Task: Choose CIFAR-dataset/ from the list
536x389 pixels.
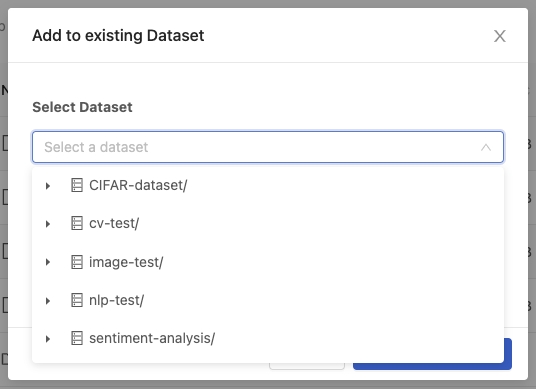Action: 138,185
